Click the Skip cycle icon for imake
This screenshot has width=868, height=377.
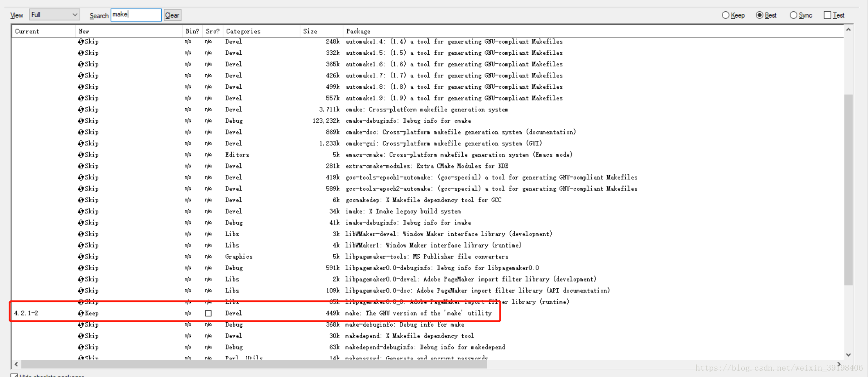(81, 211)
